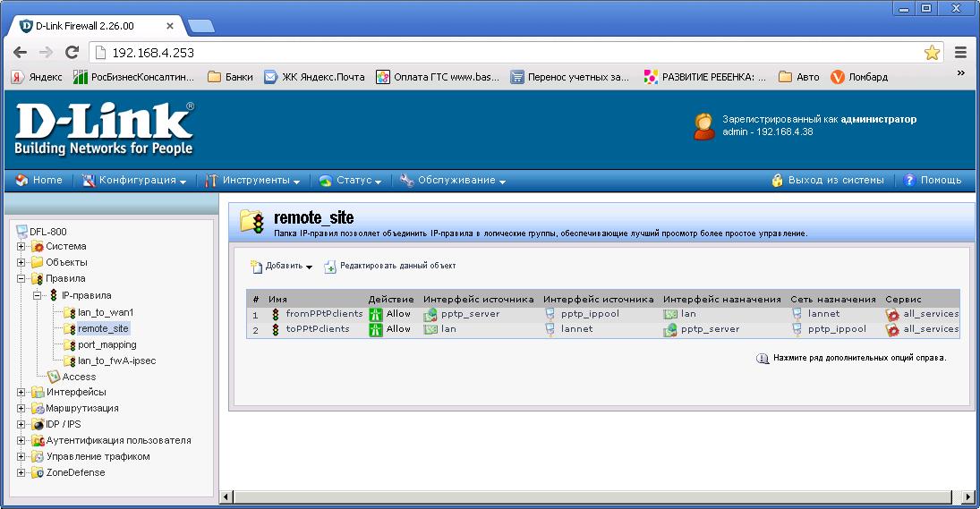Select lan_to_wan1 rule folder
The width and height of the screenshot is (980, 509).
coord(106,312)
